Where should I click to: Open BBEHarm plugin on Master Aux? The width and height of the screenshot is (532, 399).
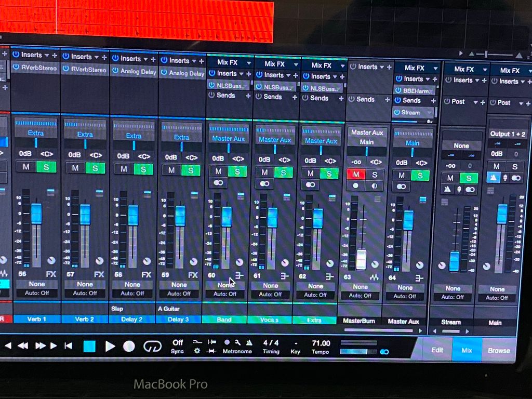pyautogui.click(x=417, y=91)
